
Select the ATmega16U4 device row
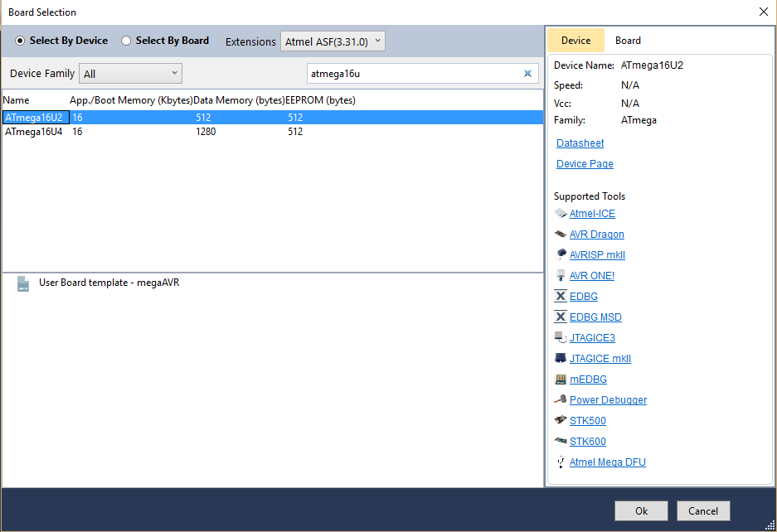pos(273,132)
